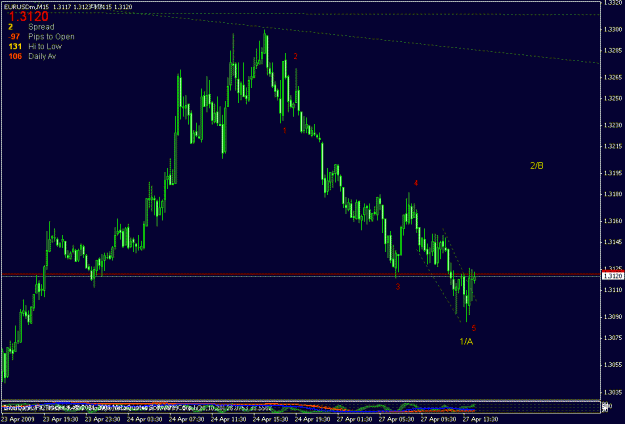Viewport: 625px width, 424px height.
Task: Click the large red 1.3120 price display
Action: pos(29,17)
